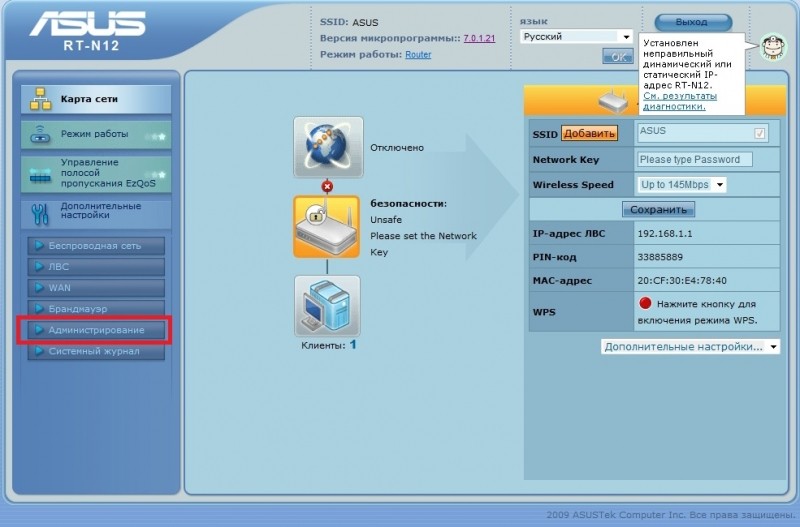Viewport: 800px width, 527px height.
Task: Click the MAC address 20:CF:30:E4:78:40
Action: tap(682, 281)
